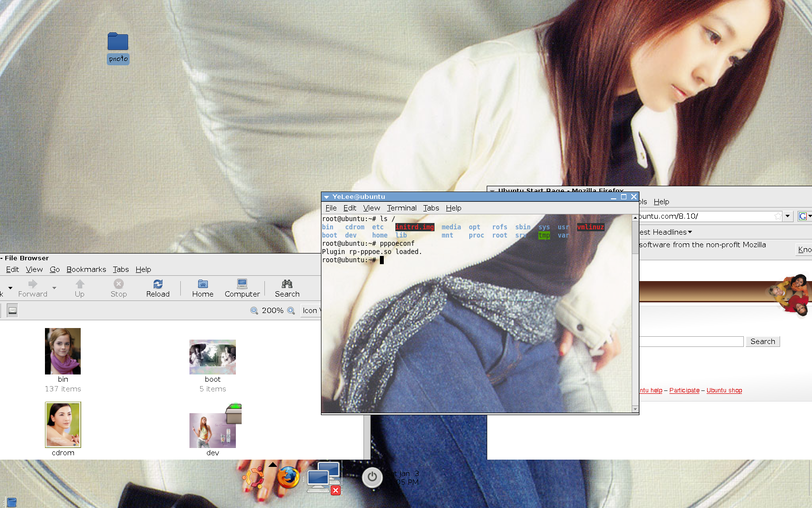Zoom out with the magnifier minus icon
The width and height of the screenshot is (812, 508).
[x=254, y=311]
